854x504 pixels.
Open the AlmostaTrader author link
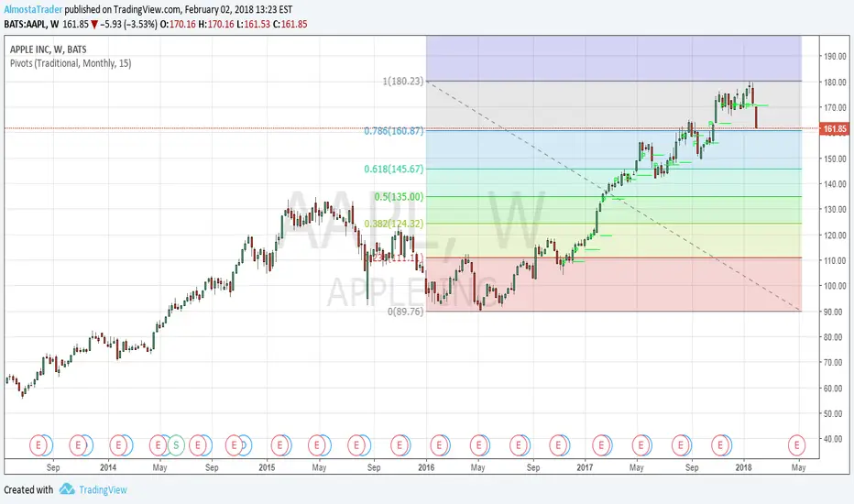click(33, 9)
